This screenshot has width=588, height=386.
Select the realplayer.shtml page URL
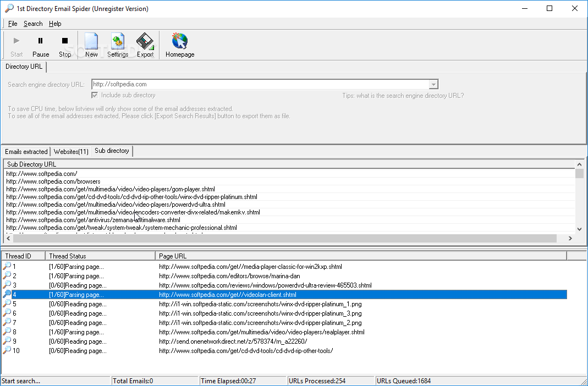click(262, 333)
